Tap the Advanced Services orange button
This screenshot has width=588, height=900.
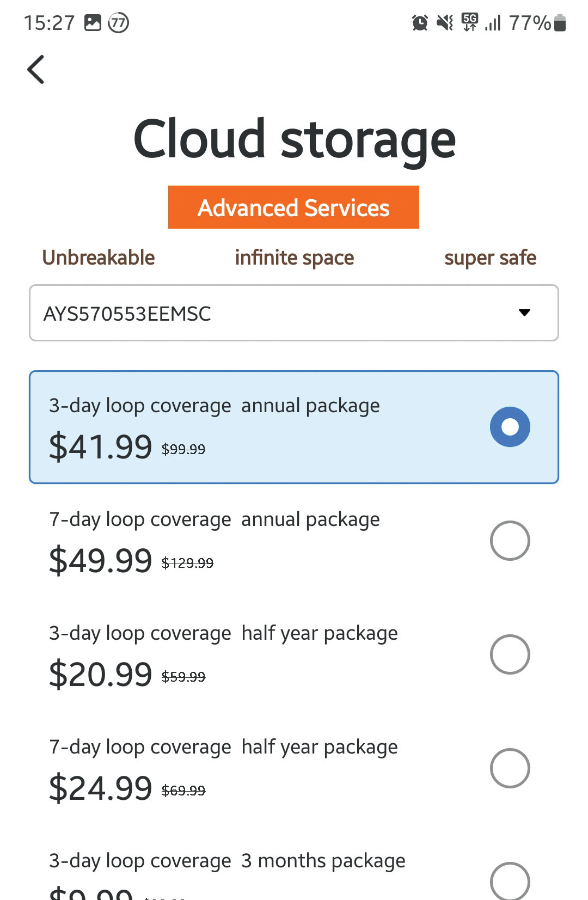click(x=293, y=207)
